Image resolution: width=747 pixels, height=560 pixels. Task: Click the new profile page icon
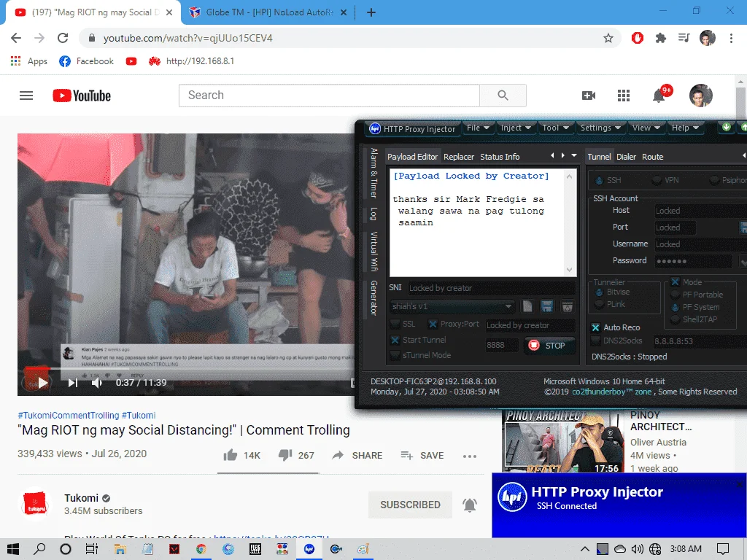pyautogui.click(x=527, y=306)
